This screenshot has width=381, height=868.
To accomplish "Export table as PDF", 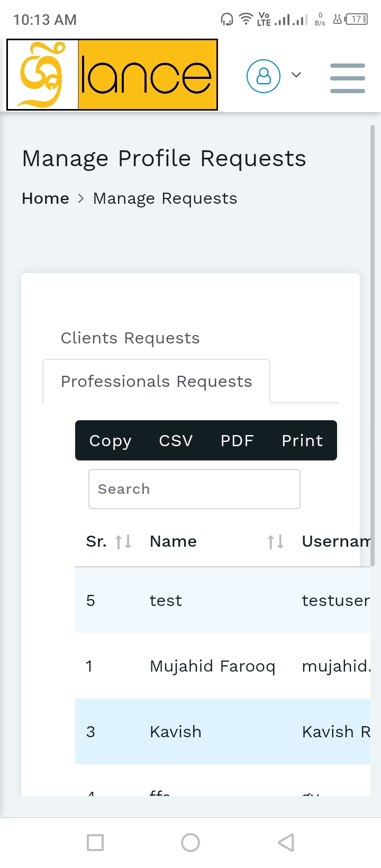I will (x=237, y=441).
